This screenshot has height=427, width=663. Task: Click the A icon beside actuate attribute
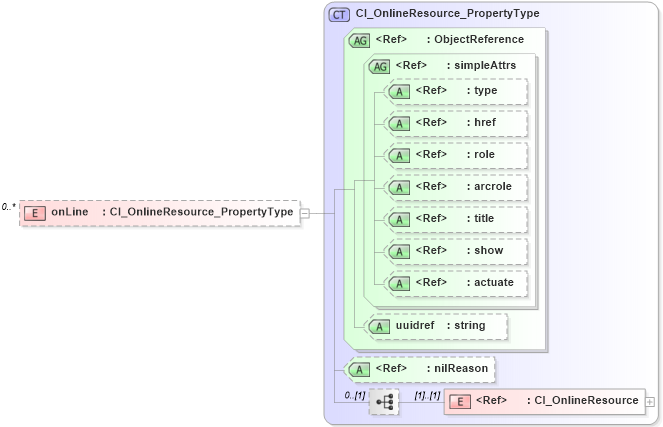click(399, 283)
